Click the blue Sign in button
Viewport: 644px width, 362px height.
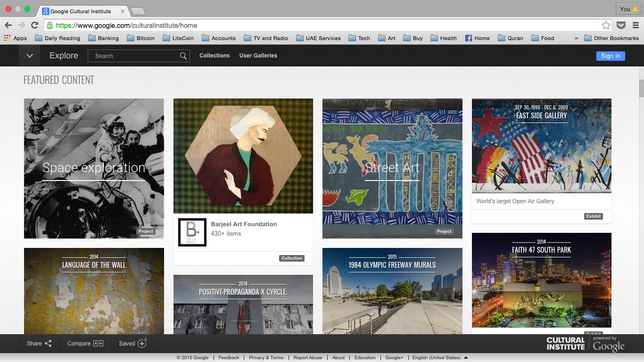tap(611, 56)
